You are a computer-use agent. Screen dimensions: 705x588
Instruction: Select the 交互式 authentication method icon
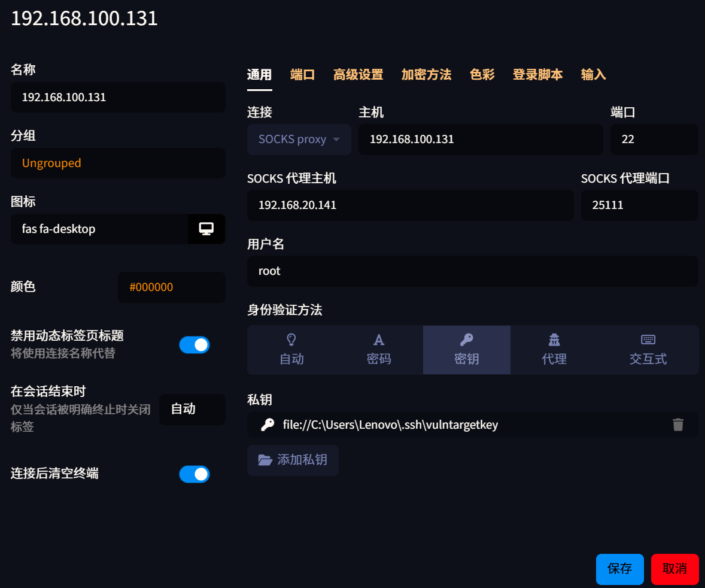point(648,340)
